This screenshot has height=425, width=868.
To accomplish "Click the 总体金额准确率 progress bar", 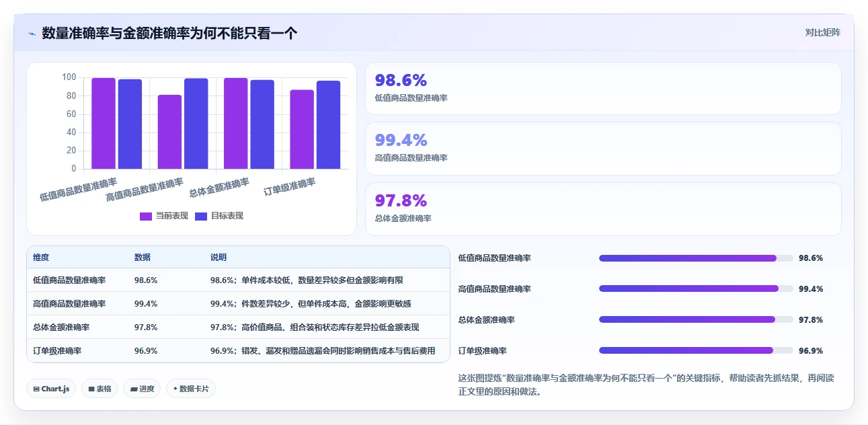I will [x=696, y=319].
